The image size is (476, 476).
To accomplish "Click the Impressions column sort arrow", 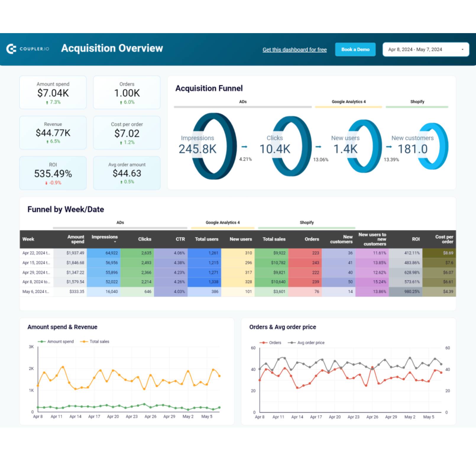I will point(115,242).
